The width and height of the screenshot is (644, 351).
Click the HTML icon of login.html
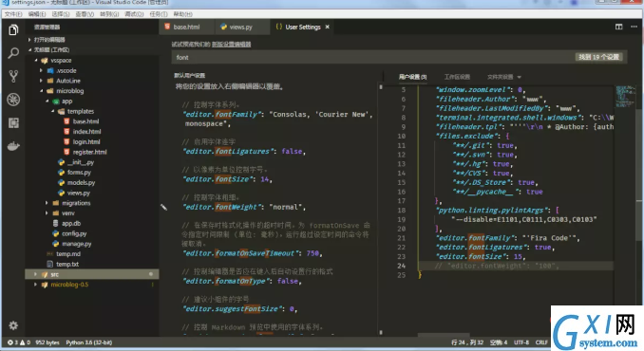66,142
